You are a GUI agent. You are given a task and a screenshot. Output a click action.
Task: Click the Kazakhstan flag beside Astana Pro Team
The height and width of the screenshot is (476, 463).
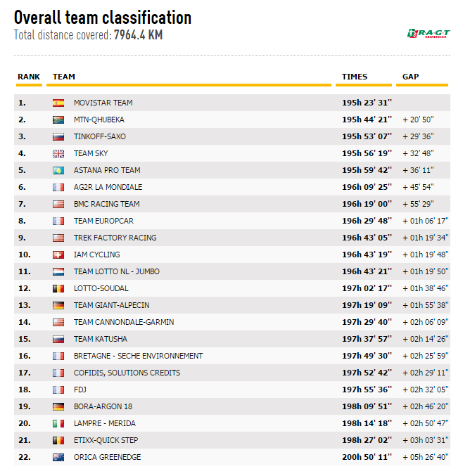click(58, 170)
